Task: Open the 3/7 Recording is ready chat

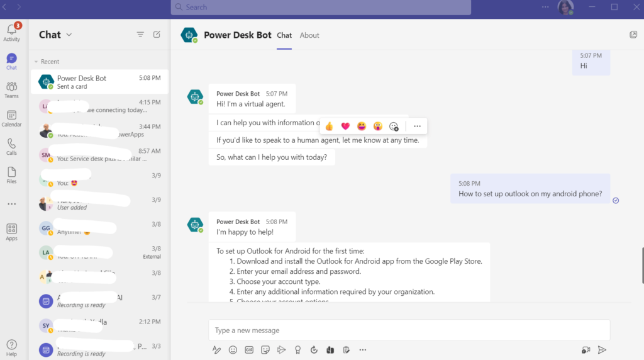Action: click(x=99, y=301)
